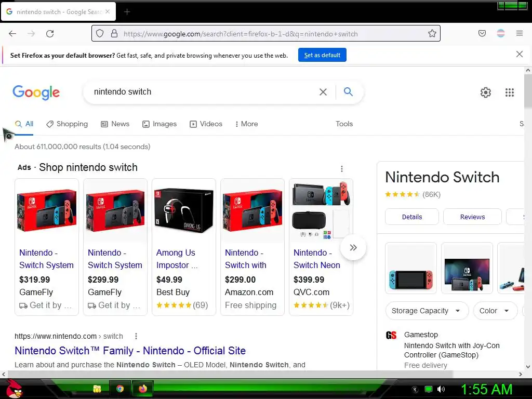Show more shopping ads with double-arrow button
532x399 pixels.
click(353, 247)
